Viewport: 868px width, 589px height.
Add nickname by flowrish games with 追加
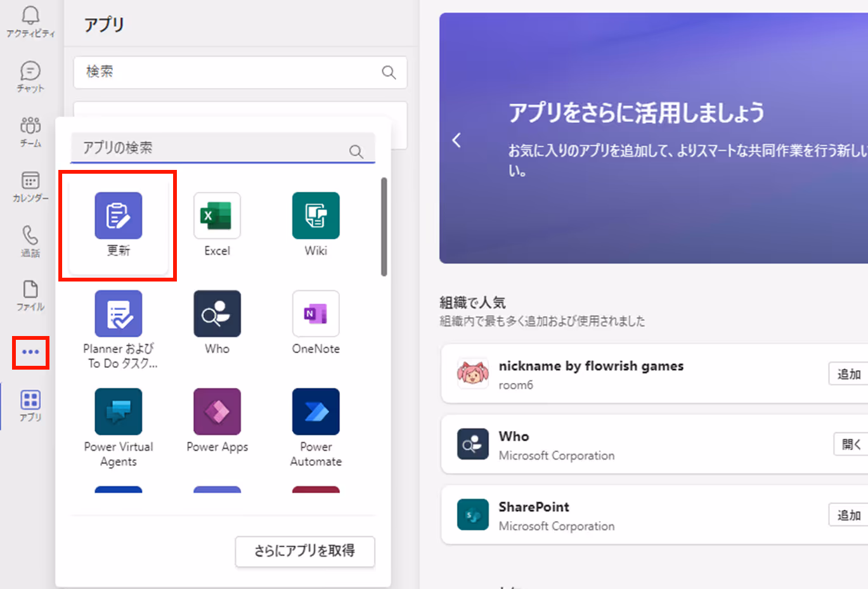848,374
